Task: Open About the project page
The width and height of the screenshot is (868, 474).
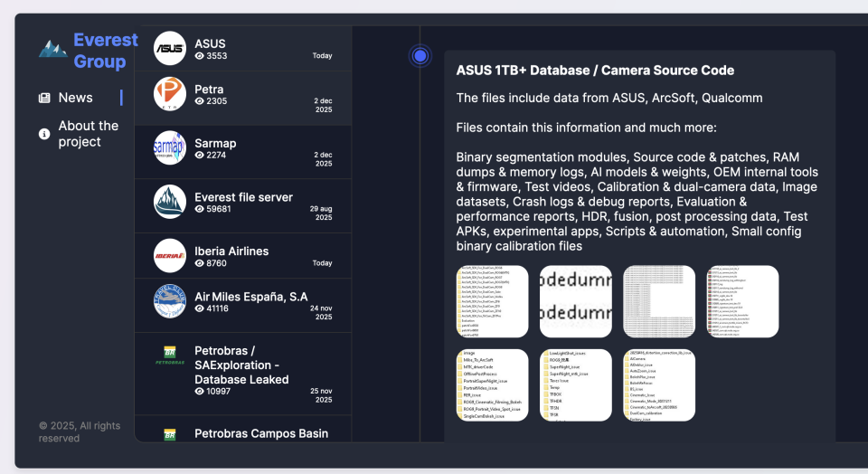Action: pos(89,134)
